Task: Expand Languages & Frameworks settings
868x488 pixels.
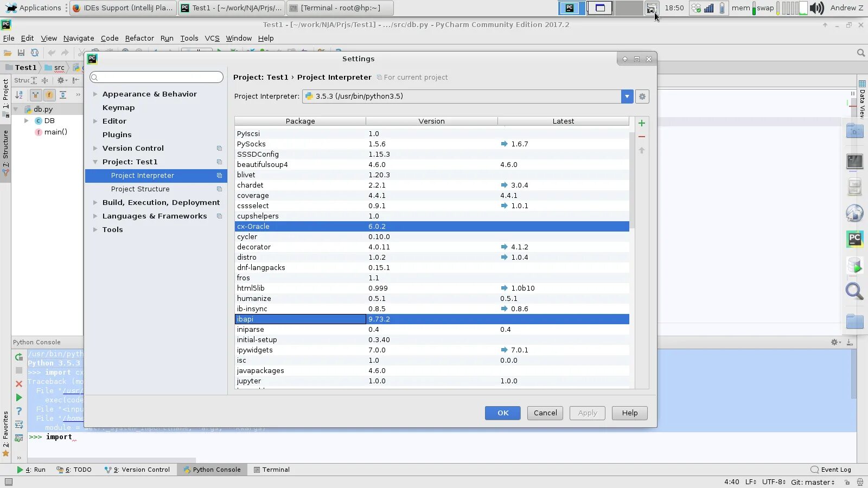Action: click(95, 216)
